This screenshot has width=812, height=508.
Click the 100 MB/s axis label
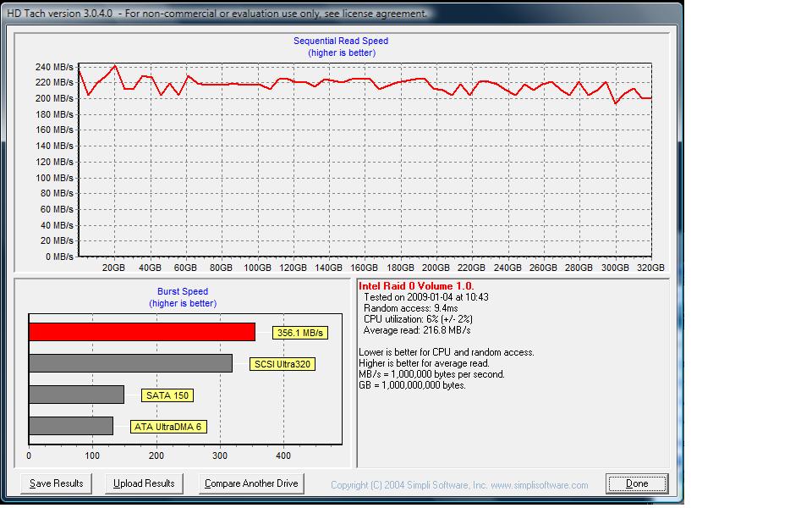click(x=54, y=178)
